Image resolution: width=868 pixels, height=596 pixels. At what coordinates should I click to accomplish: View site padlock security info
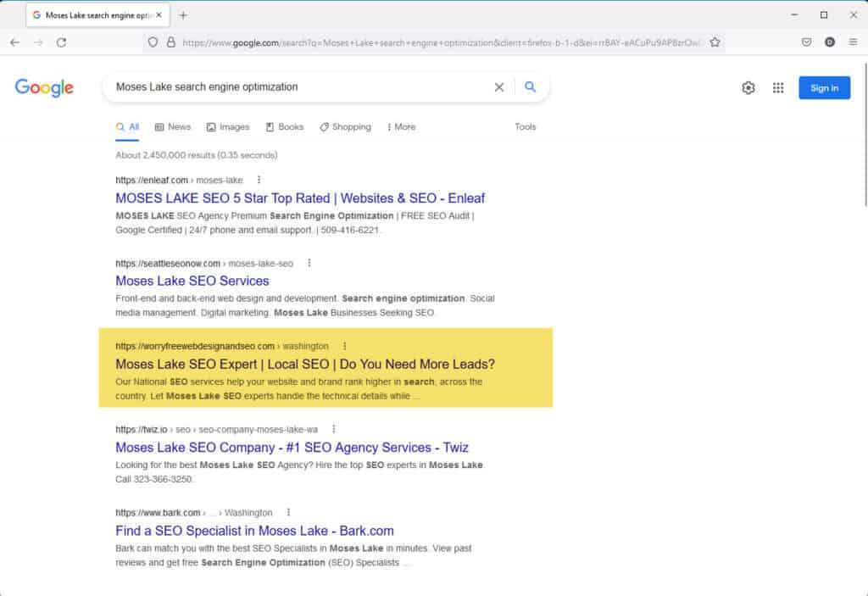171,42
